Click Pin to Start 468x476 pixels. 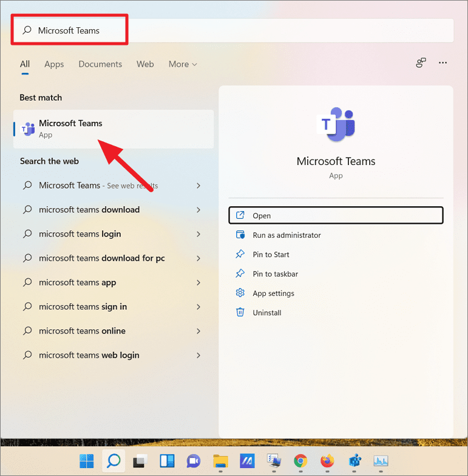336,255
